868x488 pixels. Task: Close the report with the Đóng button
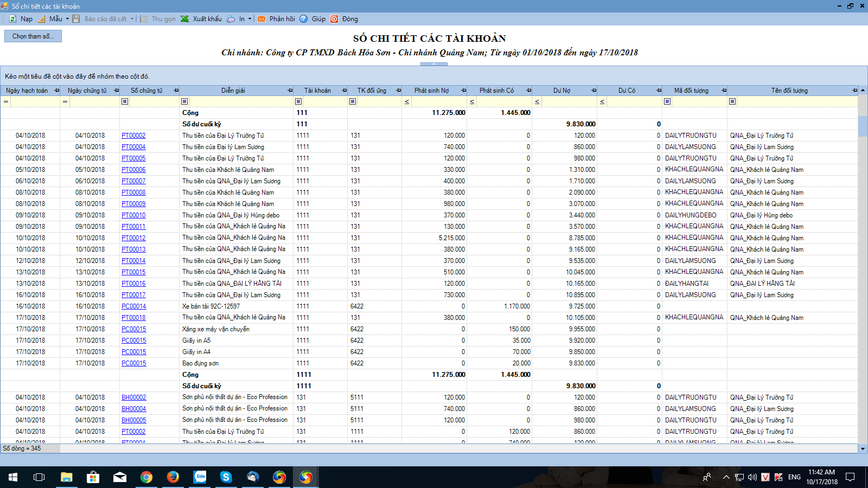(344, 19)
